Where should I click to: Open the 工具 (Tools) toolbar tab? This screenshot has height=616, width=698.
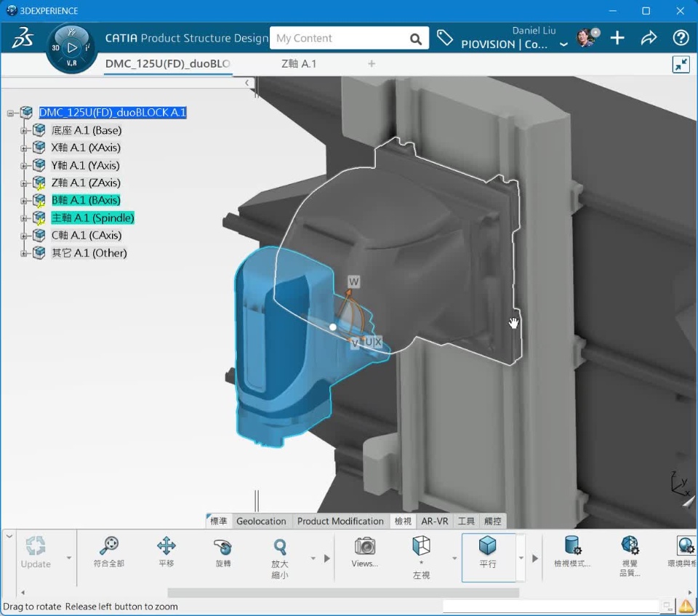click(x=466, y=521)
